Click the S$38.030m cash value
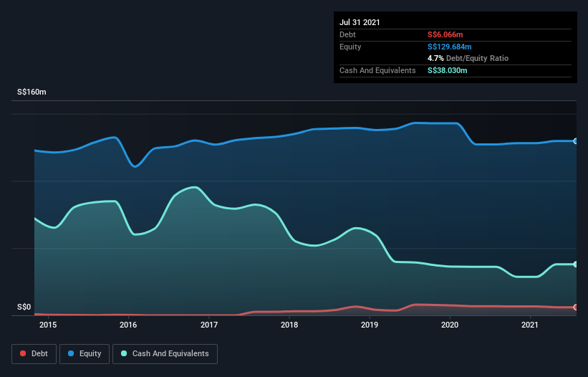The image size is (588, 377). [x=448, y=70]
